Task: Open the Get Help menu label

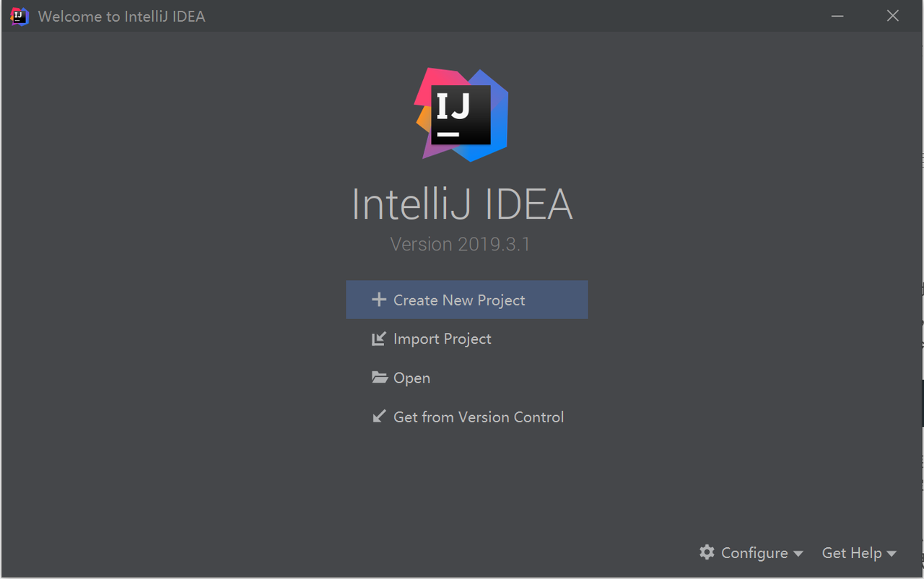Action: click(852, 553)
